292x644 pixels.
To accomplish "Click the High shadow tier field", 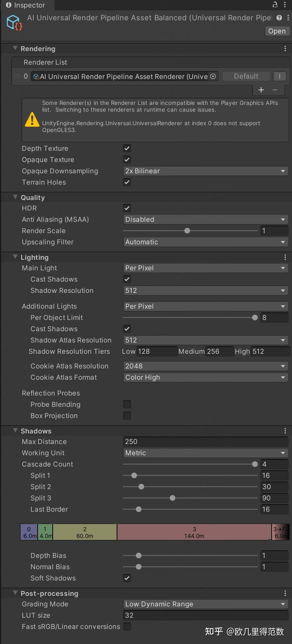I will [x=270, y=352].
